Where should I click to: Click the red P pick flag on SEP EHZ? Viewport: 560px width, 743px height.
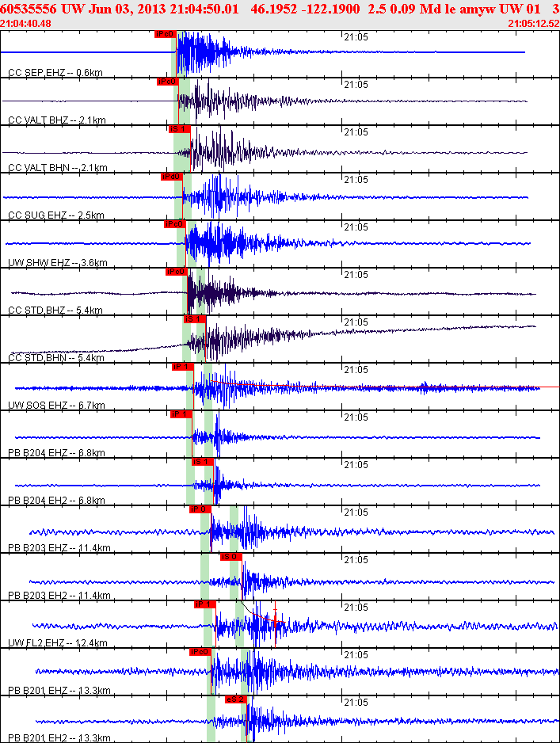click(165, 34)
